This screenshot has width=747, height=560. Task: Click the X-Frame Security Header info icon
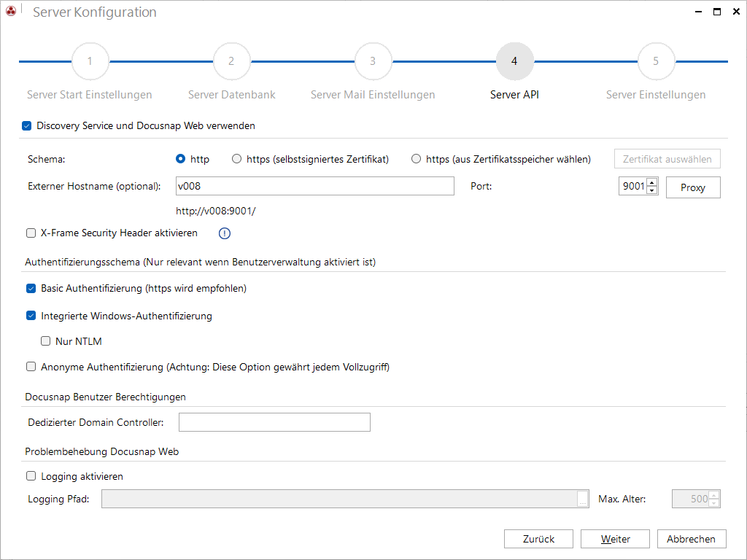point(225,233)
